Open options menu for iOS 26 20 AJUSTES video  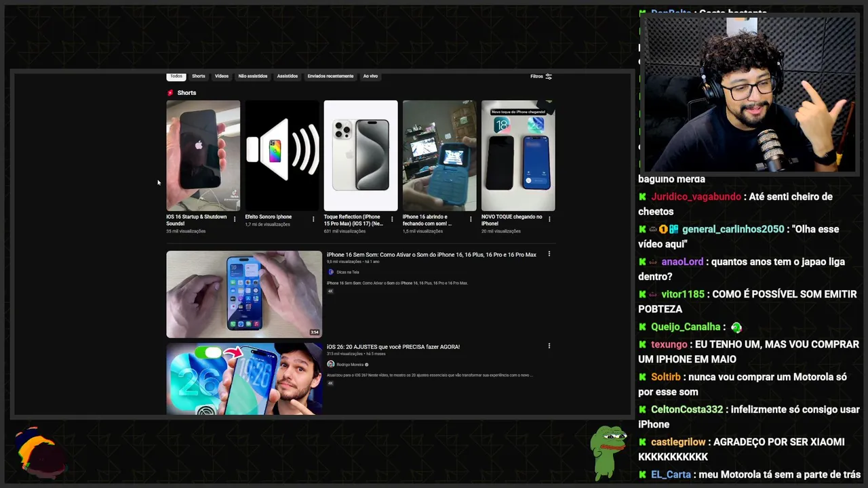[549, 346]
